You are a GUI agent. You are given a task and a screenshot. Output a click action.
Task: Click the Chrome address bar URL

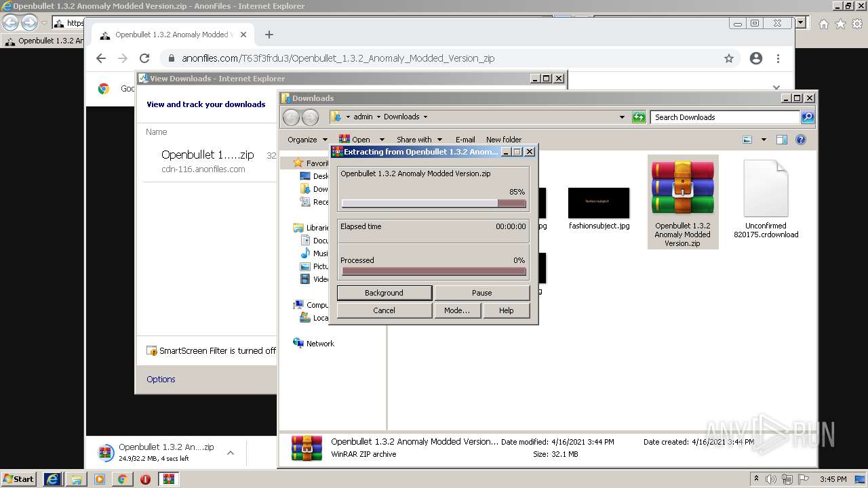click(338, 58)
